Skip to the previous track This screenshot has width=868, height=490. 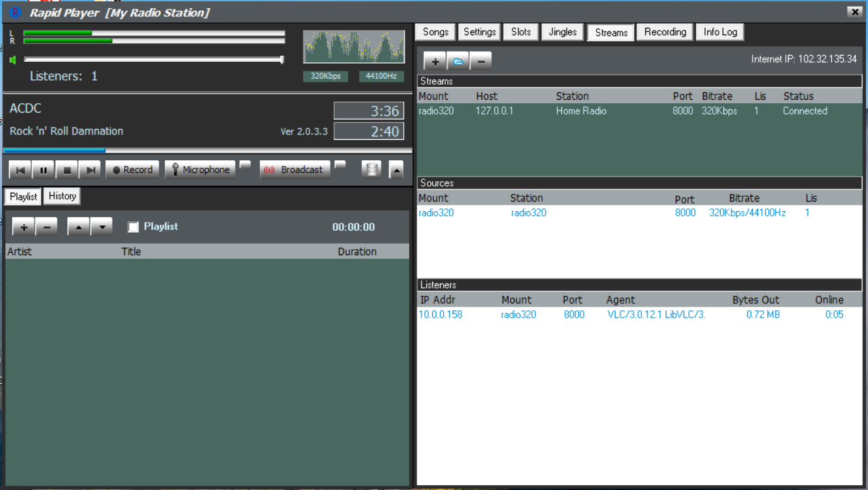click(20, 170)
